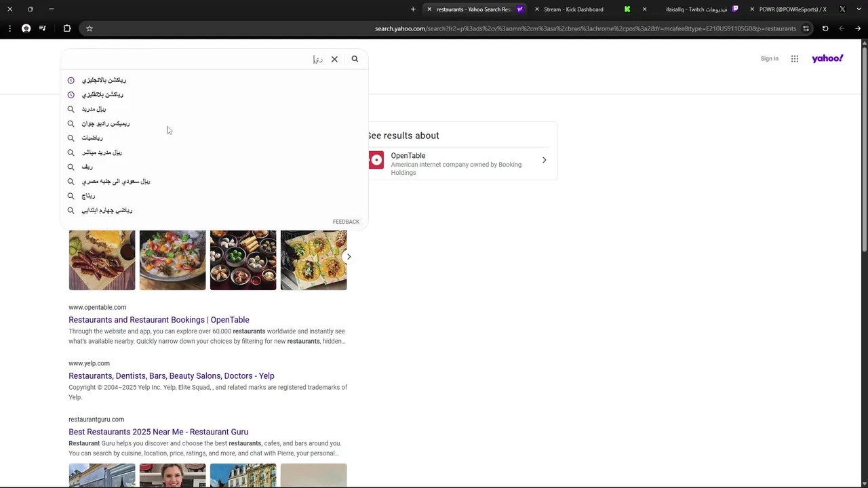Select suggestion 'ريال مدريد'

pos(94,109)
